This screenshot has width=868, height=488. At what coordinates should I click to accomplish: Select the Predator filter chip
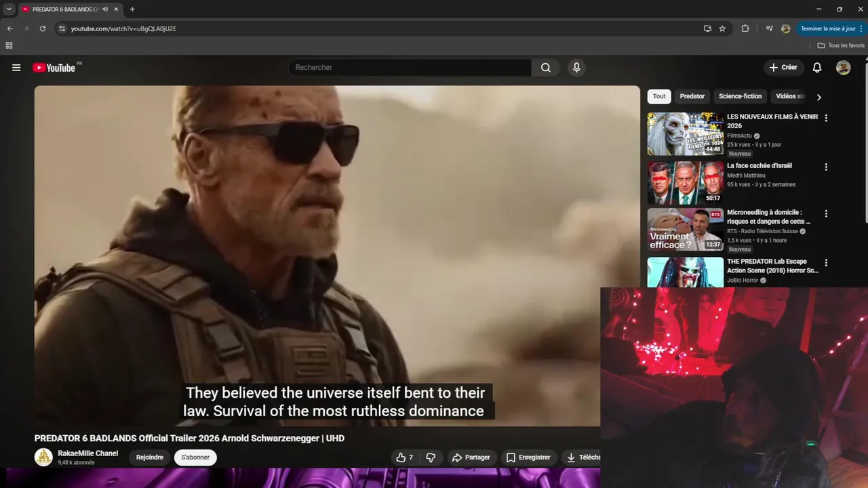(692, 96)
